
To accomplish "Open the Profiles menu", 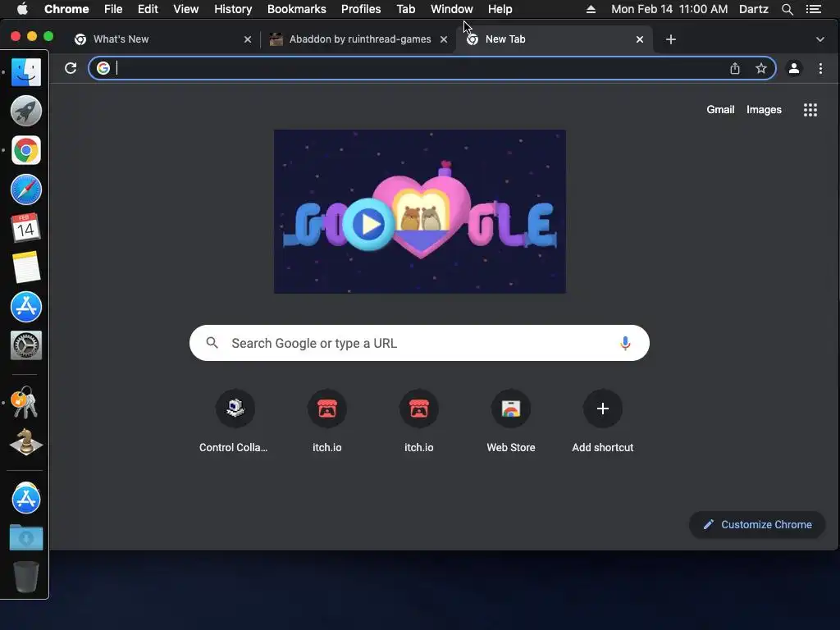I will coord(361,9).
